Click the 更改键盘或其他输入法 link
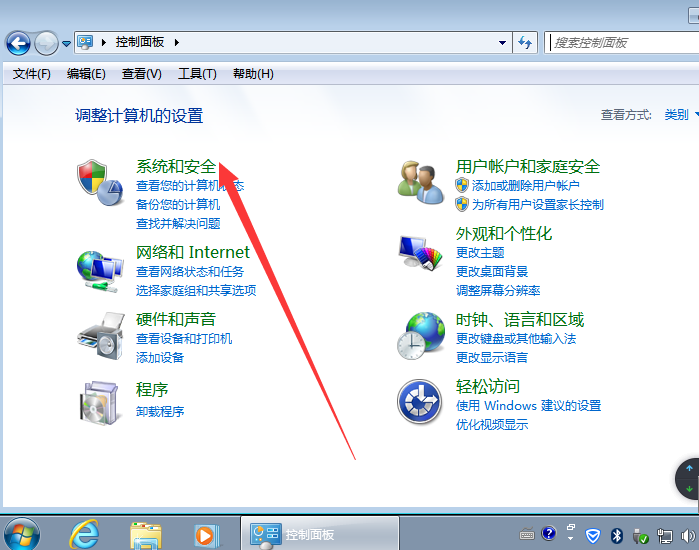 (x=516, y=338)
